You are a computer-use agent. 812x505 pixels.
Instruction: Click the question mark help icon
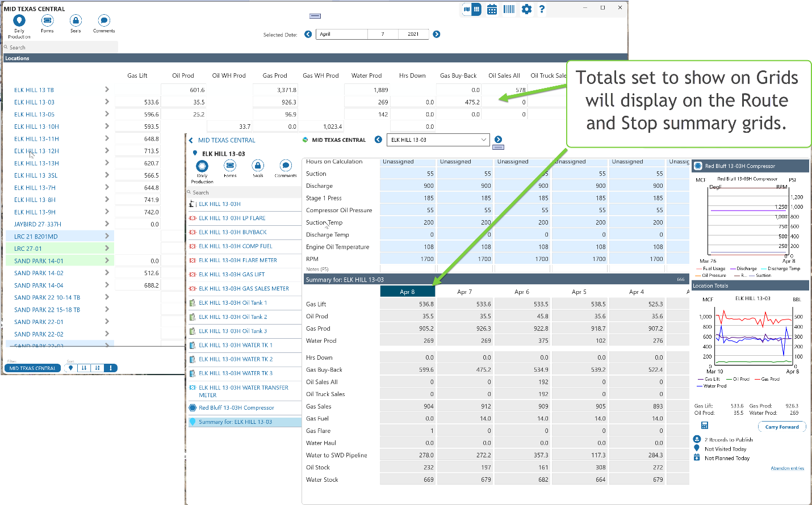pos(542,9)
